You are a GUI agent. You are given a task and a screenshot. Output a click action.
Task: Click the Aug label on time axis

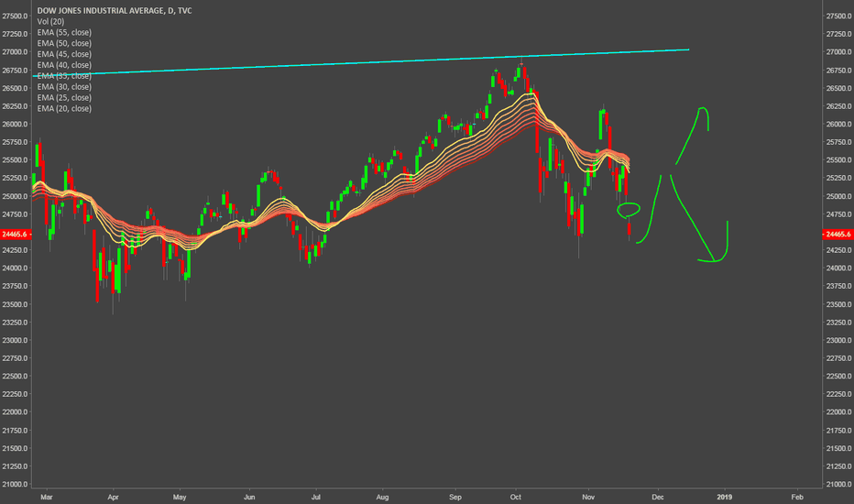pyautogui.click(x=382, y=497)
